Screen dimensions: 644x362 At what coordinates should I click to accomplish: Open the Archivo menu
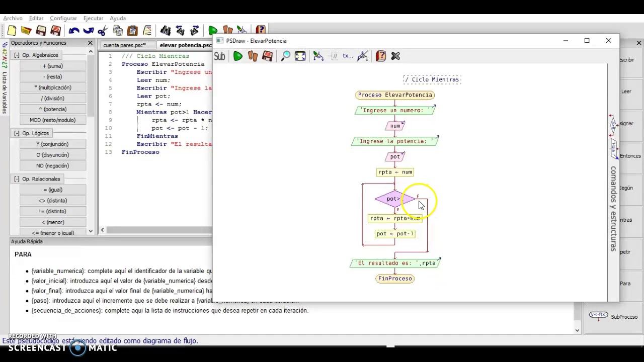point(13,18)
